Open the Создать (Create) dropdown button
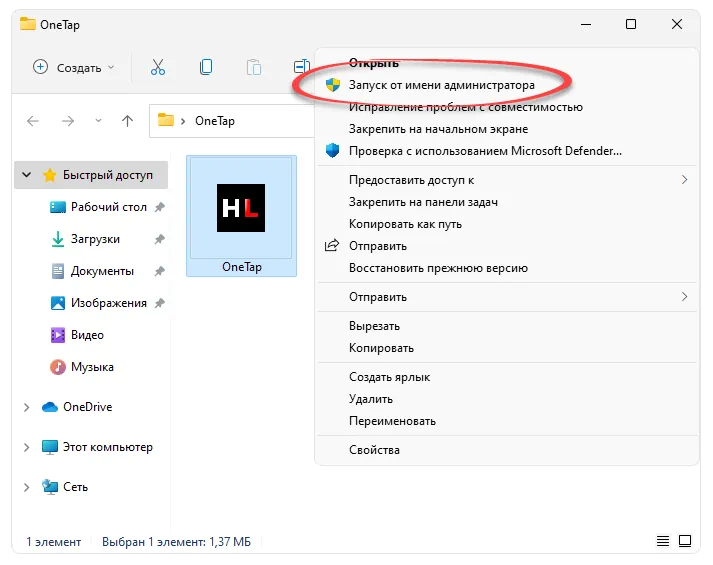 coord(74,67)
